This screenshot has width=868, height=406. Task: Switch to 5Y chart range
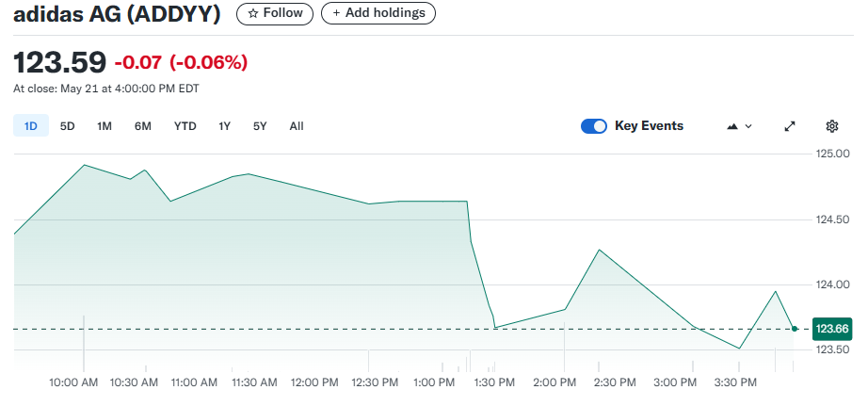click(260, 125)
